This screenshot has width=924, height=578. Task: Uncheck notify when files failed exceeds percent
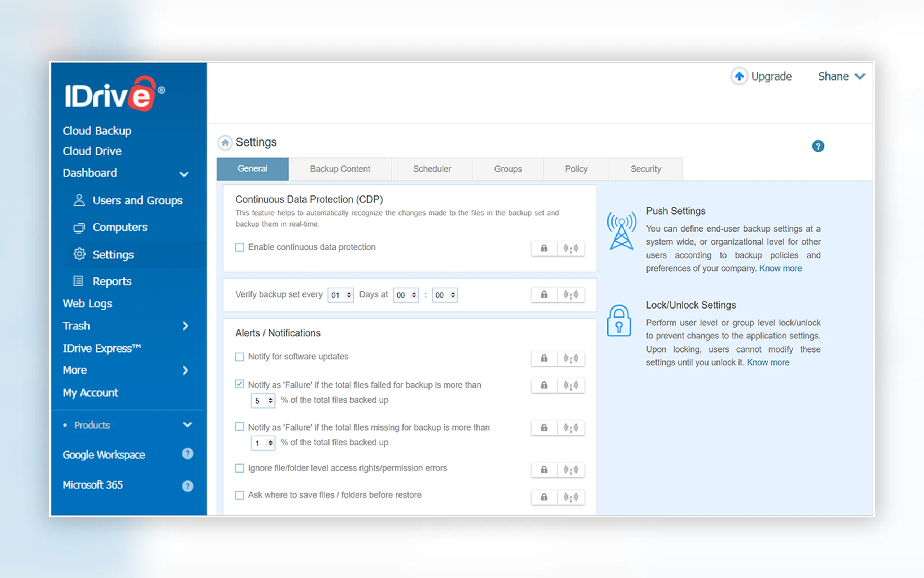239,384
